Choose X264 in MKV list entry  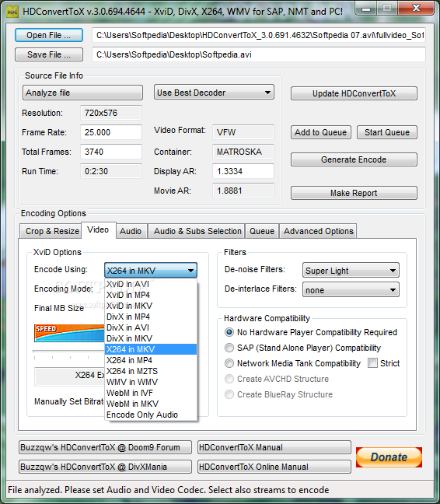(x=151, y=349)
